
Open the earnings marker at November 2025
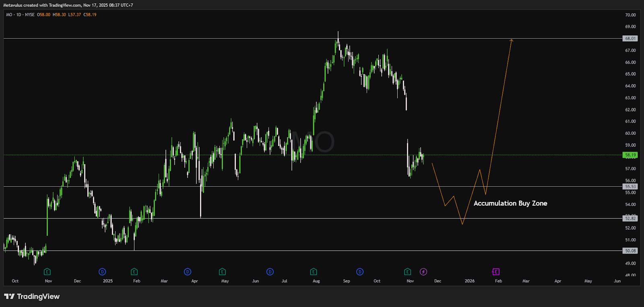click(408, 272)
